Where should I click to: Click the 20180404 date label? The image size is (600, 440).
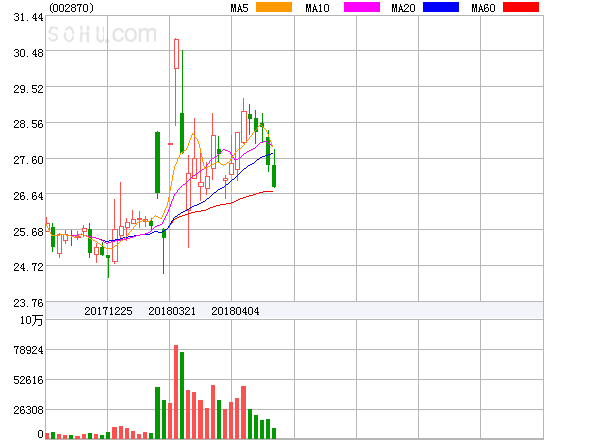point(235,311)
